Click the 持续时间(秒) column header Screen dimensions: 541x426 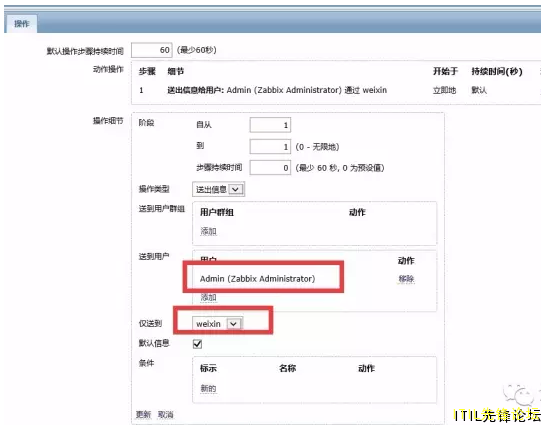point(497,71)
